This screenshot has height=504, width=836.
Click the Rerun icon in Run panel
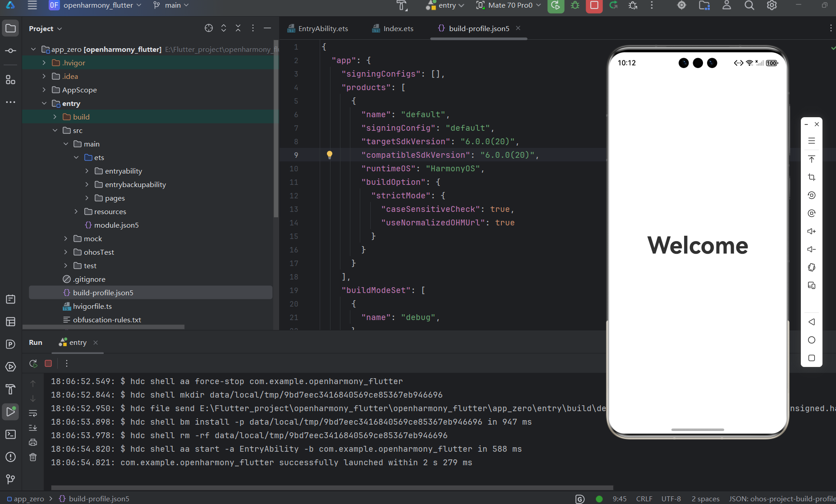point(33,363)
